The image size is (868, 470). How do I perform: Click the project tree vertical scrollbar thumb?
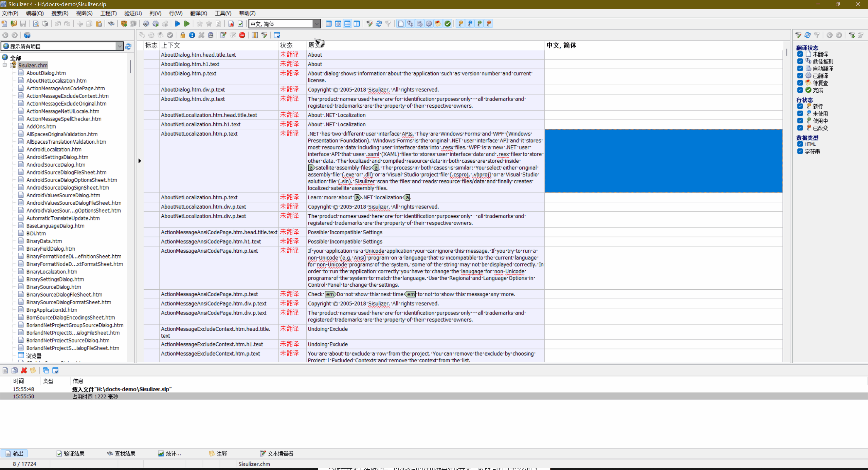click(x=130, y=67)
